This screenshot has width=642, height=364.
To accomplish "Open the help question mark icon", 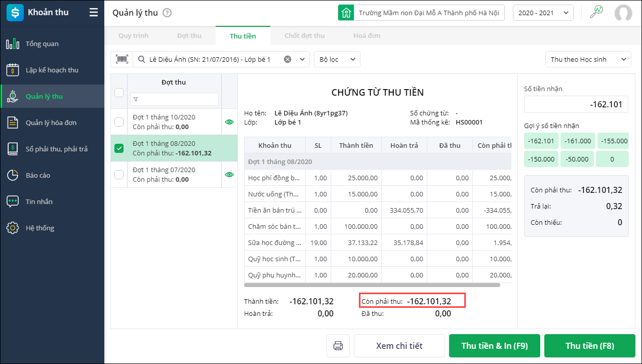I will 167,13.
